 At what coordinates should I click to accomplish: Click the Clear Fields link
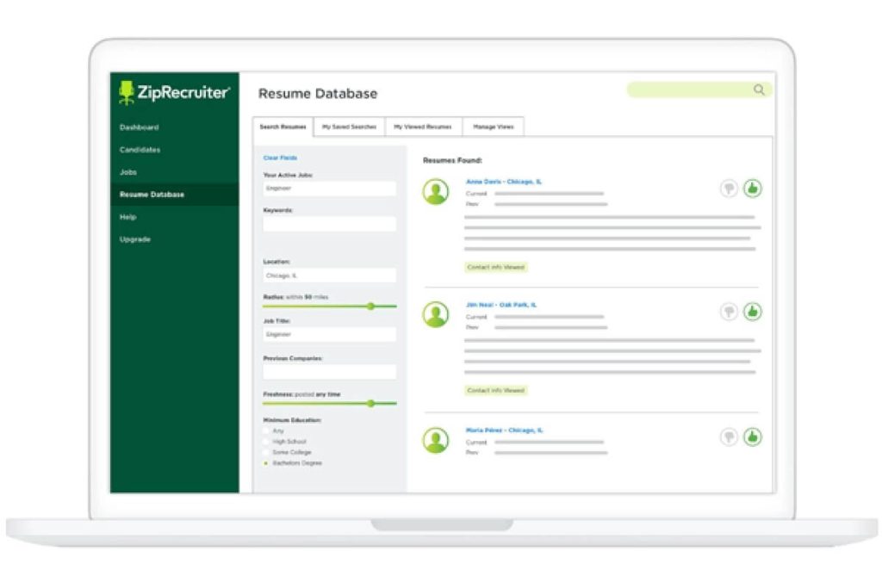280,158
